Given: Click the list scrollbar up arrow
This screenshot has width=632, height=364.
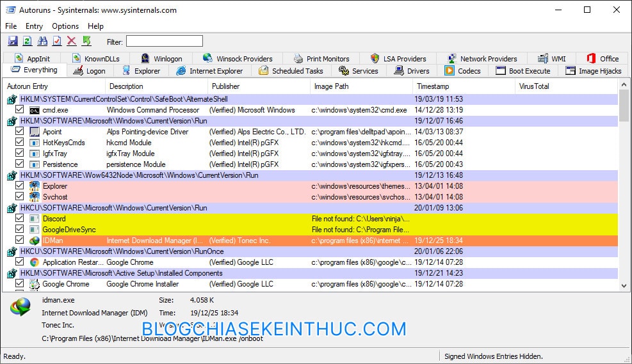Looking at the screenshot, I should tap(624, 84).
